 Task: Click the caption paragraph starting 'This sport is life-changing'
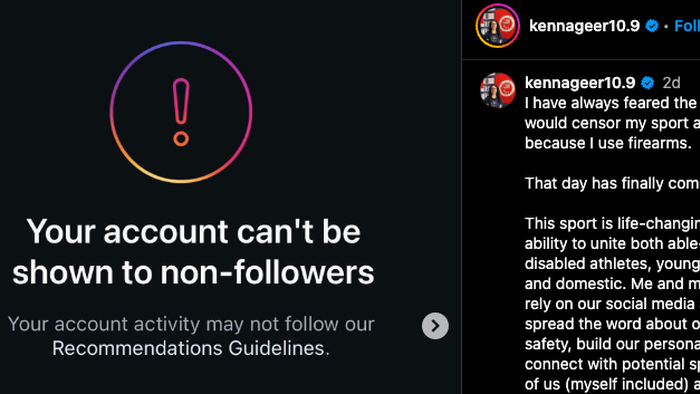(x=612, y=304)
